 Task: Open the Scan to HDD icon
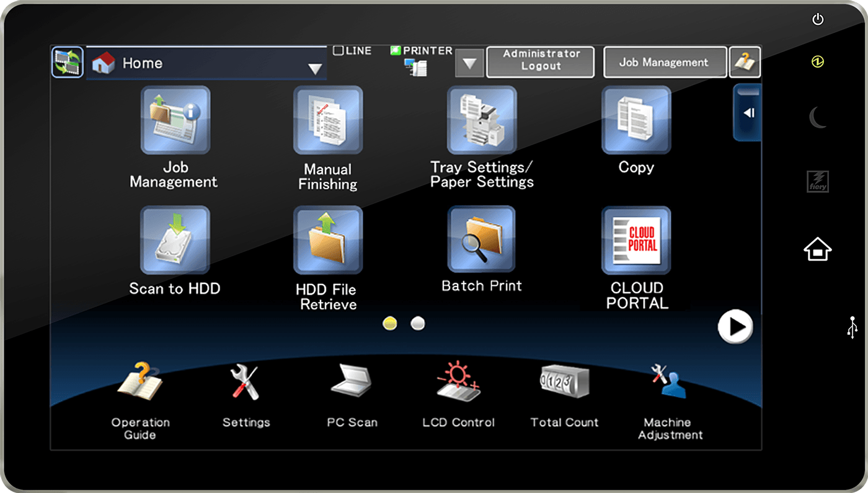point(175,241)
